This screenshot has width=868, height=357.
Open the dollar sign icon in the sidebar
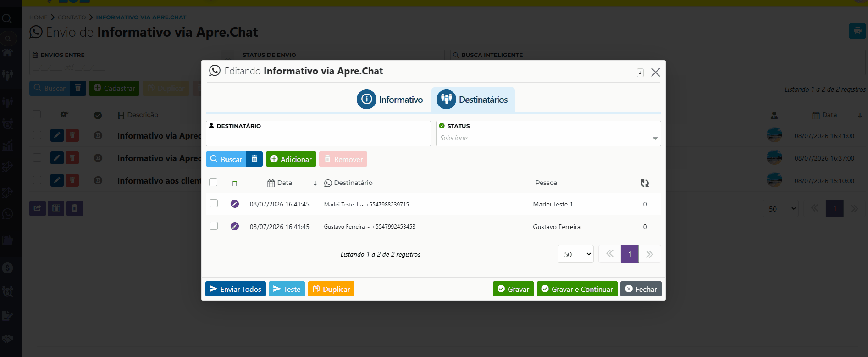tap(7, 268)
